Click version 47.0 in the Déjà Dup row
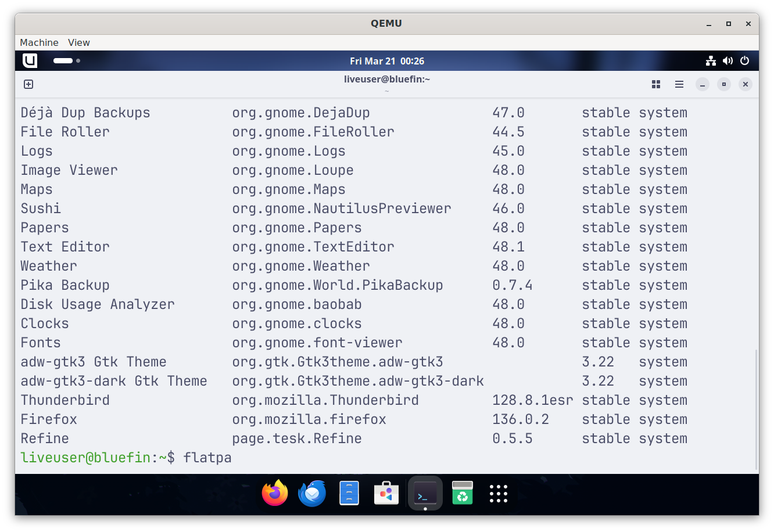The height and width of the screenshot is (532, 774). pos(508,113)
